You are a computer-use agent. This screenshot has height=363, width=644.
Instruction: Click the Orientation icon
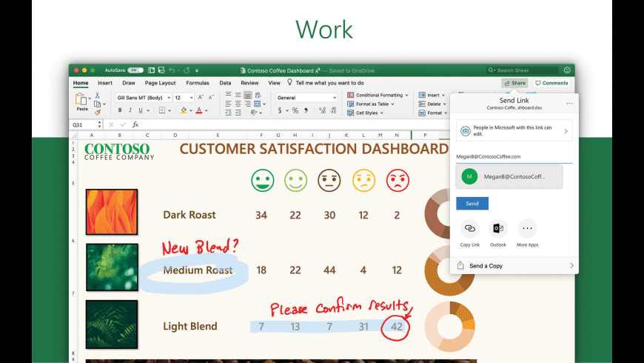coord(254,113)
